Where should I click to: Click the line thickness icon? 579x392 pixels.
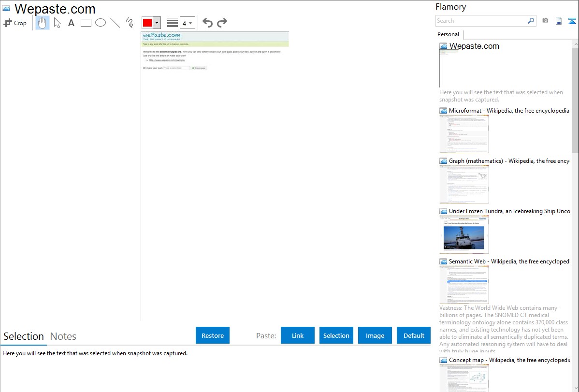click(173, 23)
